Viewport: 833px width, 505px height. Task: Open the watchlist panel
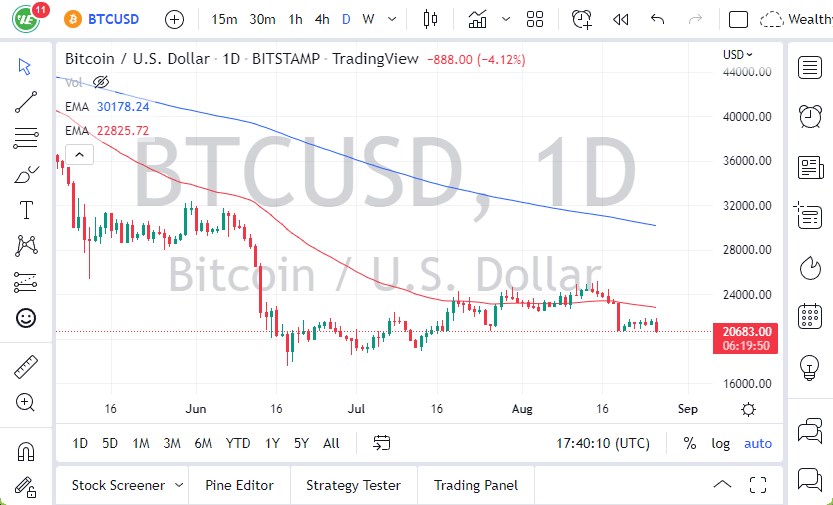pos(810,67)
